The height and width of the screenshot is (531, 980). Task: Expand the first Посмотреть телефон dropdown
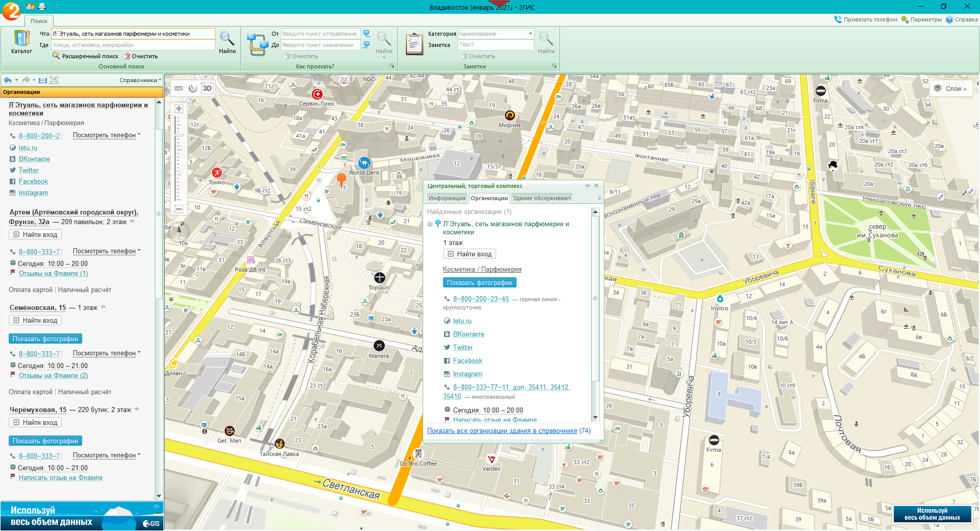click(x=107, y=135)
